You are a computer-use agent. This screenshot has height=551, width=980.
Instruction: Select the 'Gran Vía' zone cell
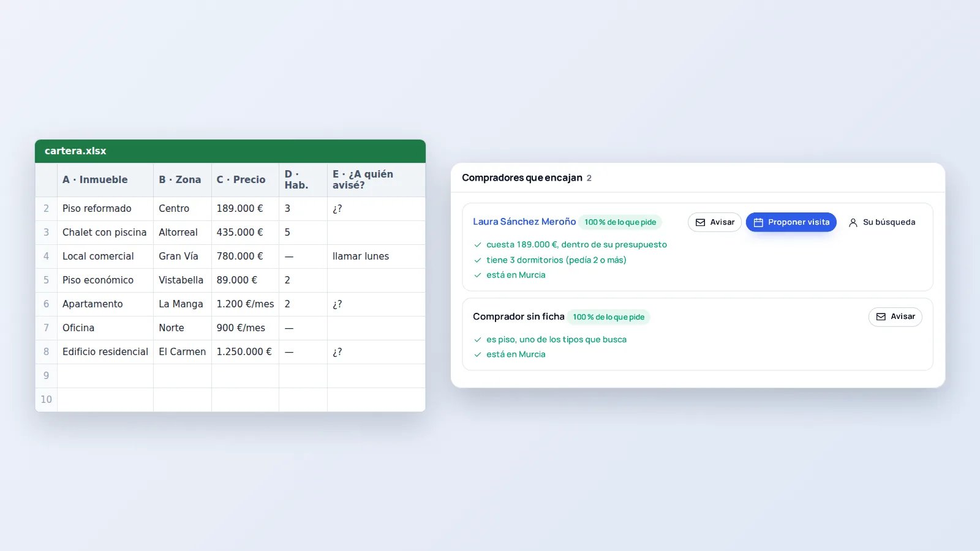click(183, 257)
